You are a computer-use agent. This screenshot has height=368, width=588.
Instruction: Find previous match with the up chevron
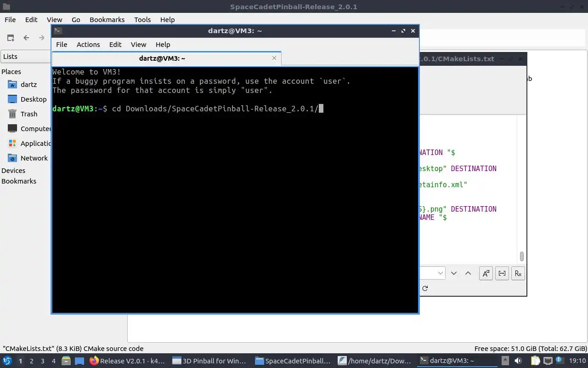(x=468, y=273)
